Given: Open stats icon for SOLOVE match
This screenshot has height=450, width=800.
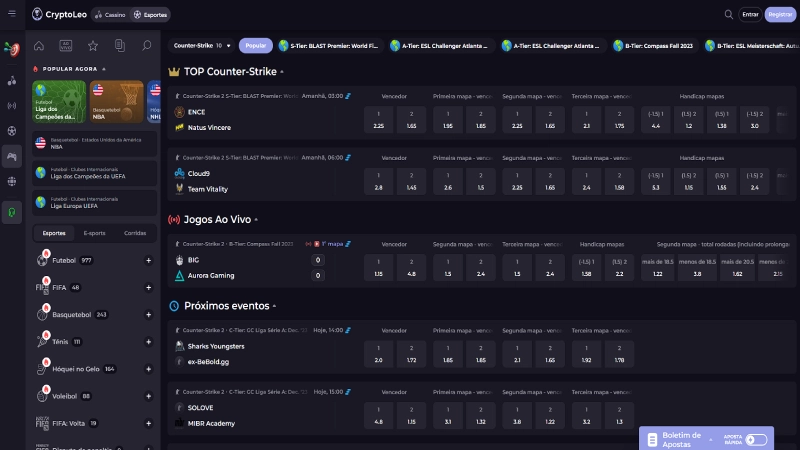Looking at the screenshot, I should coord(348,392).
